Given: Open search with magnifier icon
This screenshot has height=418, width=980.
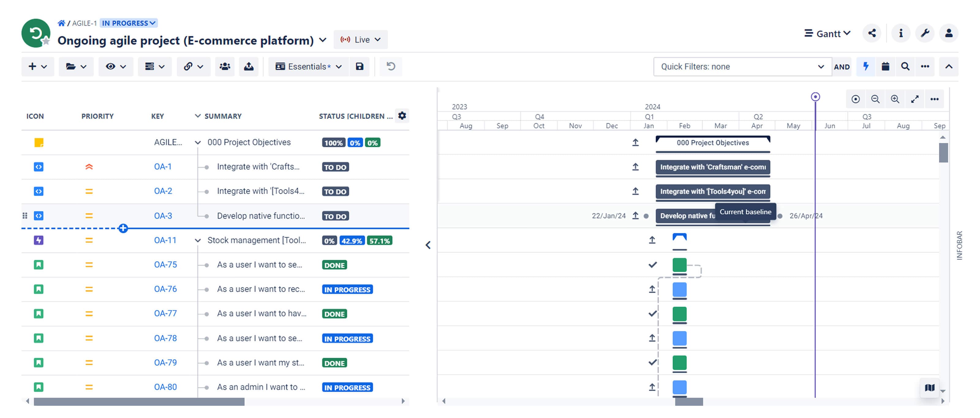Looking at the screenshot, I should 905,66.
